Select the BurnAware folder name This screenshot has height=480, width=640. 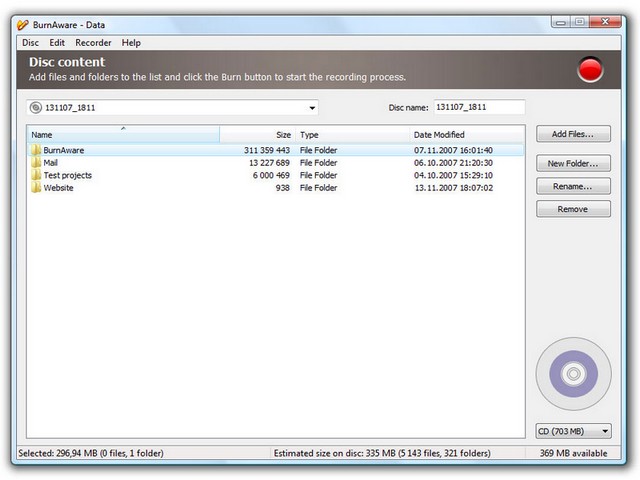[64, 150]
